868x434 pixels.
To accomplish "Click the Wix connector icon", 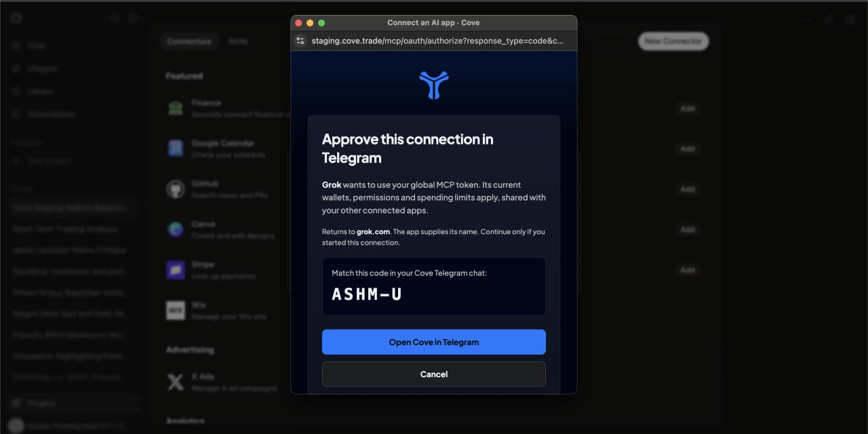I will pos(176,311).
